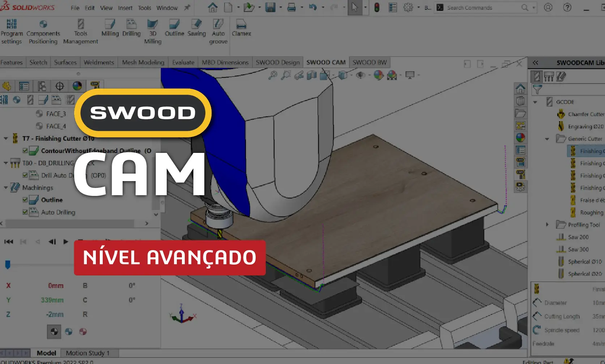Click the SOLIDWORKS Home icon in the task pane
Screen dimensions: 605x364
[520, 89]
